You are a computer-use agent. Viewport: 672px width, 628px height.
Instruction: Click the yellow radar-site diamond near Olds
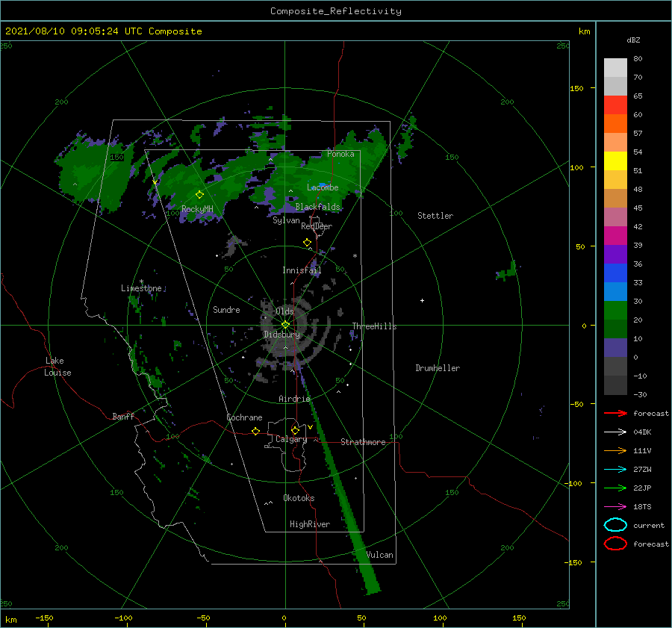pos(285,325)
